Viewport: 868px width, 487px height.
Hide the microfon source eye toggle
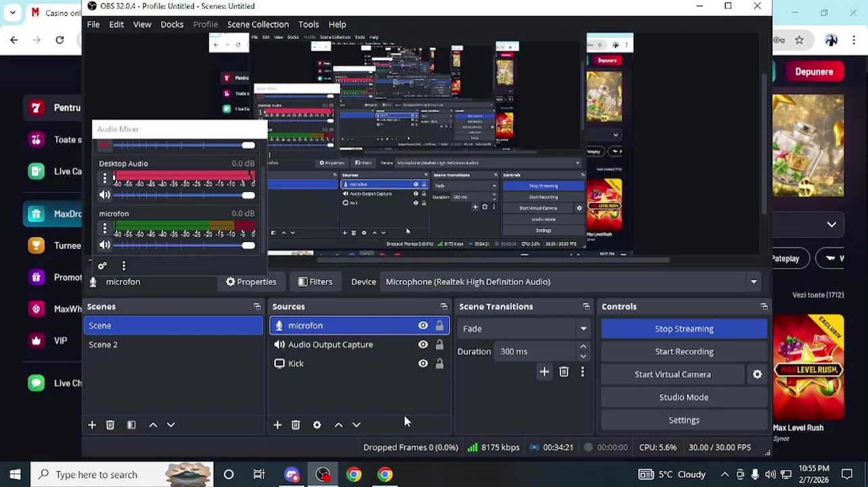coord(423,325)
